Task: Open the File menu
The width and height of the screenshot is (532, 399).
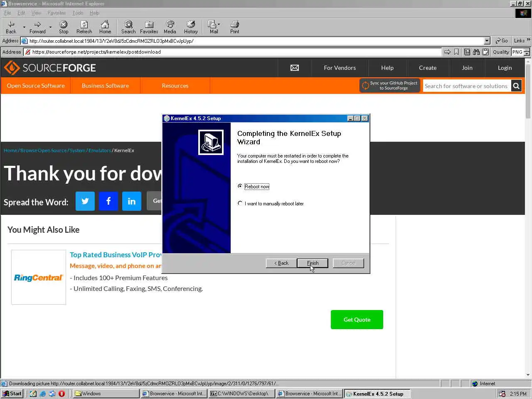Action: click(x=7, y=13)
